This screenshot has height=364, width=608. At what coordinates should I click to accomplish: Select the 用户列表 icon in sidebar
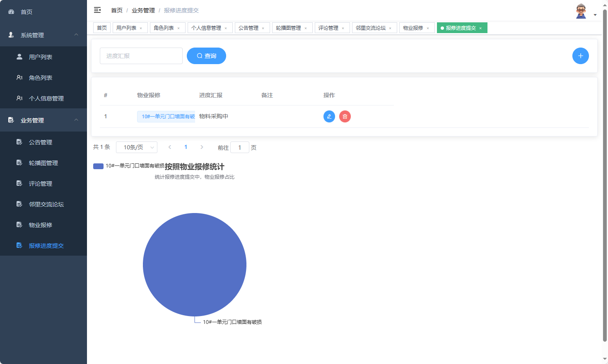[x=19, y=57]
